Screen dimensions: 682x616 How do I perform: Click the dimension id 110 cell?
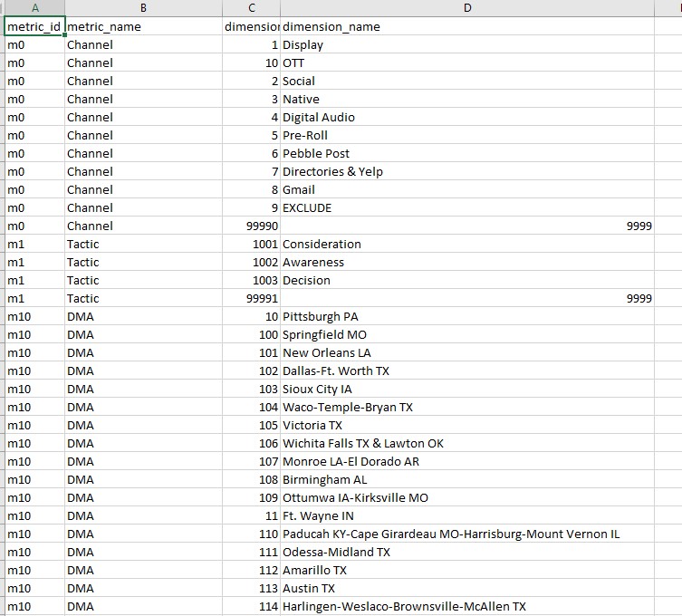(252, 534)
